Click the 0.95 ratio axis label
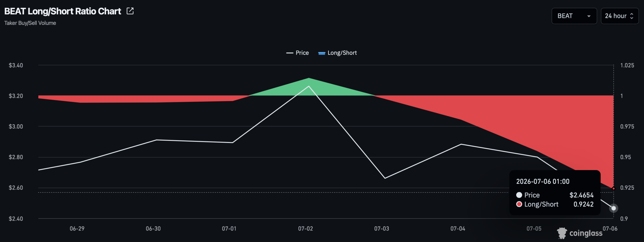The width and height of the screenshot is (644, 242). click(x=626, y=157)
